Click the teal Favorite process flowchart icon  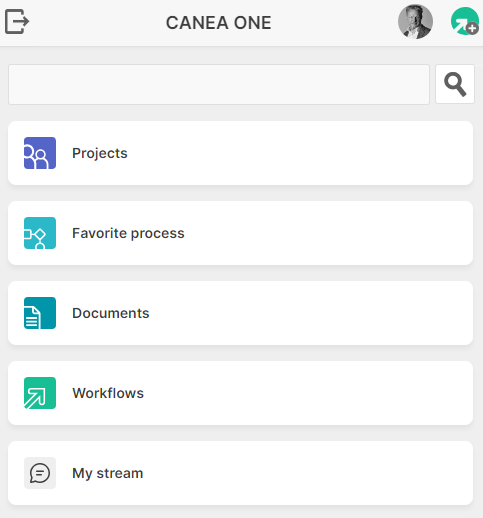click(x=40, y=233)
